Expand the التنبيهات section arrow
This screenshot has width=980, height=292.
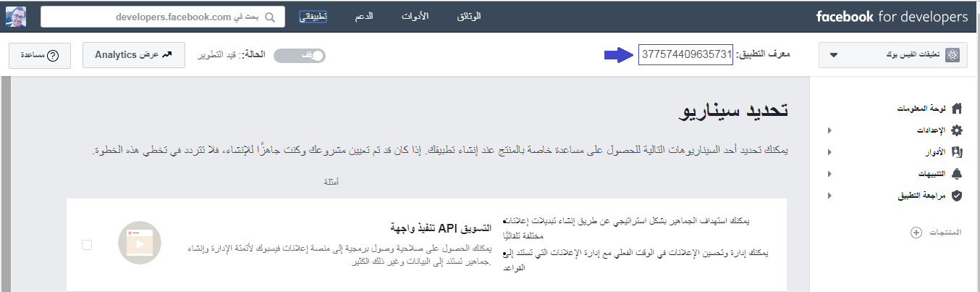pos(829,174)
